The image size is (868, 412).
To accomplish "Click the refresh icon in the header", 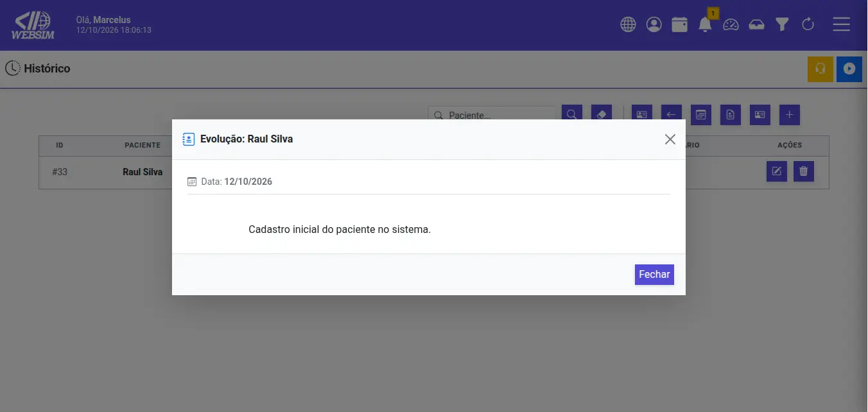I will (808, 25).
